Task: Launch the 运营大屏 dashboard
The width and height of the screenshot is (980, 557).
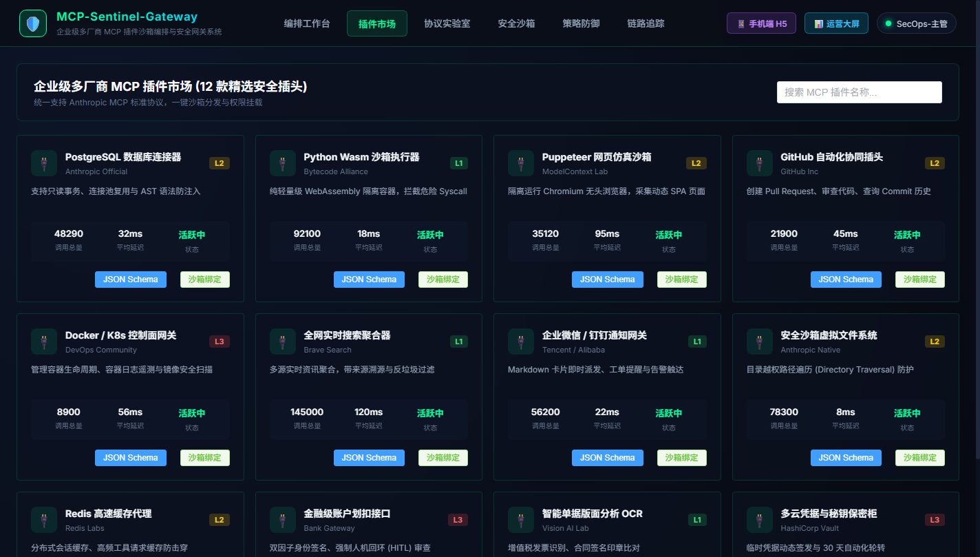Action: click(836, 23)
